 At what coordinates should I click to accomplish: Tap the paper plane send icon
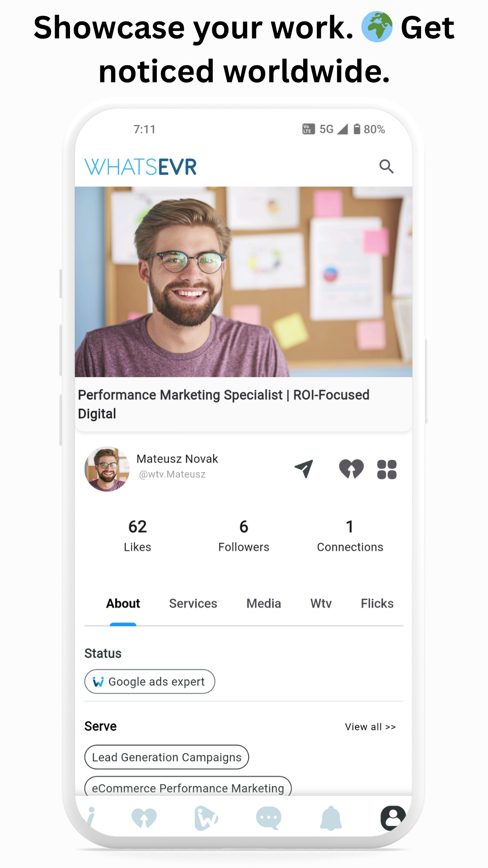(x=304, y=469)
